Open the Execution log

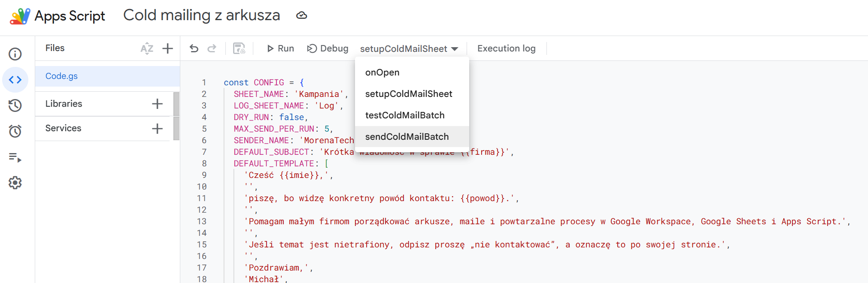point(506,48)
